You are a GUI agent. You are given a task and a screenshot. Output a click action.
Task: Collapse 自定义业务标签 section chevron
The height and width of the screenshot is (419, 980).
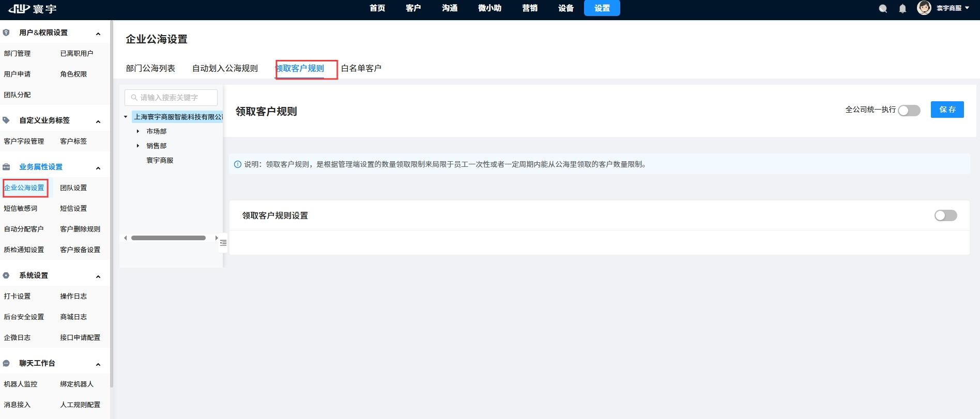coord(98,121)
